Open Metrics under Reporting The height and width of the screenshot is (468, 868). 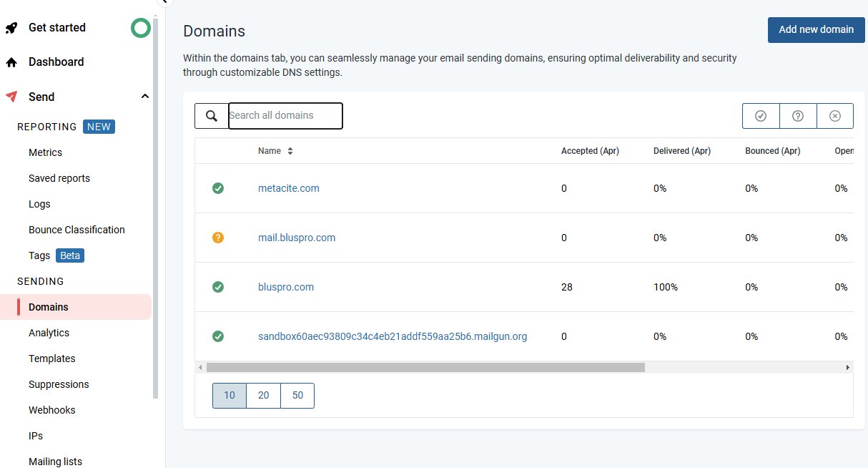click(x=45, y=152)
